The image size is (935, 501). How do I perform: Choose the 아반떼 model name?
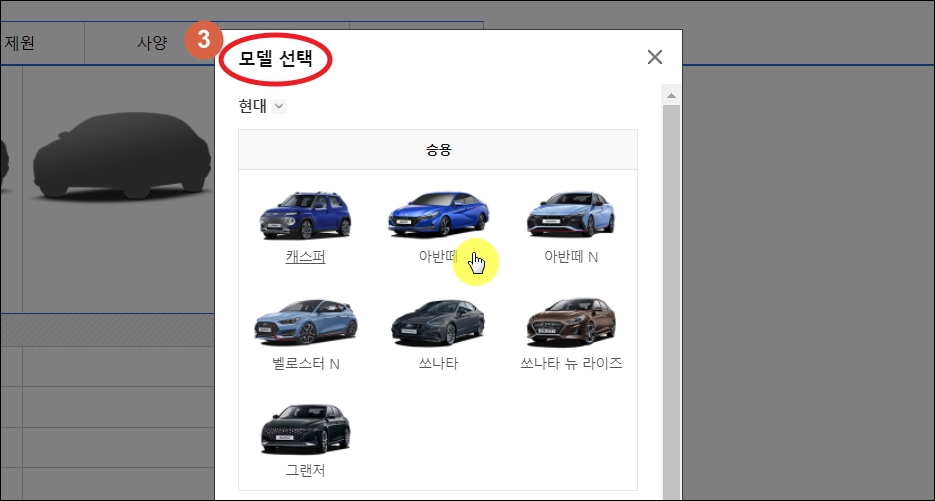(438, 257)
